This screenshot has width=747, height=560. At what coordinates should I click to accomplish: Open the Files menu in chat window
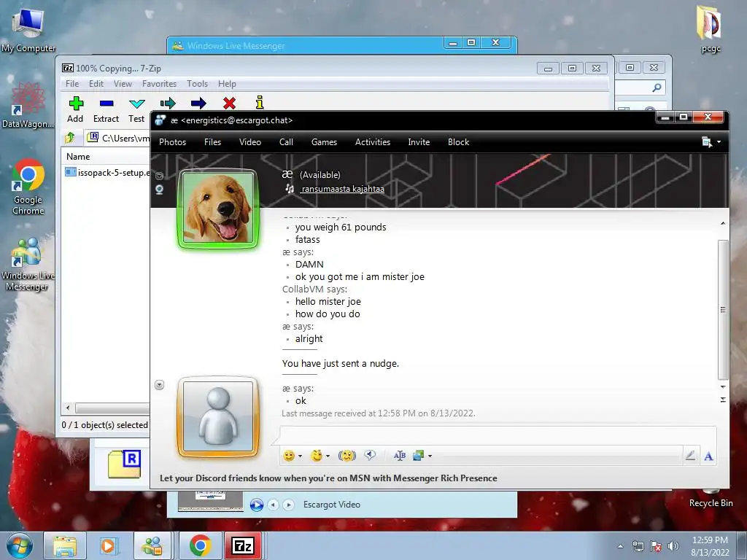click(x=212, y=142)
